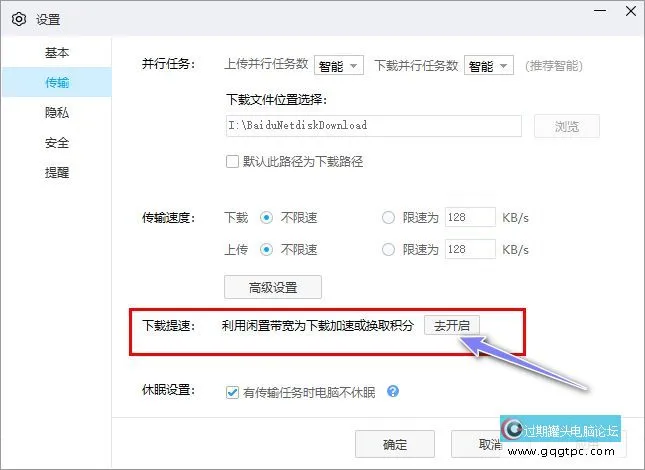The height and width of the screenshot is (470, 645).
Task: Open the 基本 settings tab
Action: (57, 52)
